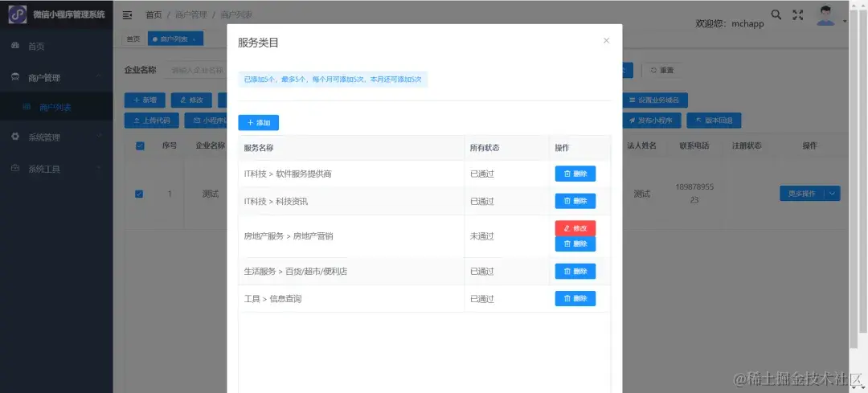Toggle the select-all header checkbox

click(140, 145)
